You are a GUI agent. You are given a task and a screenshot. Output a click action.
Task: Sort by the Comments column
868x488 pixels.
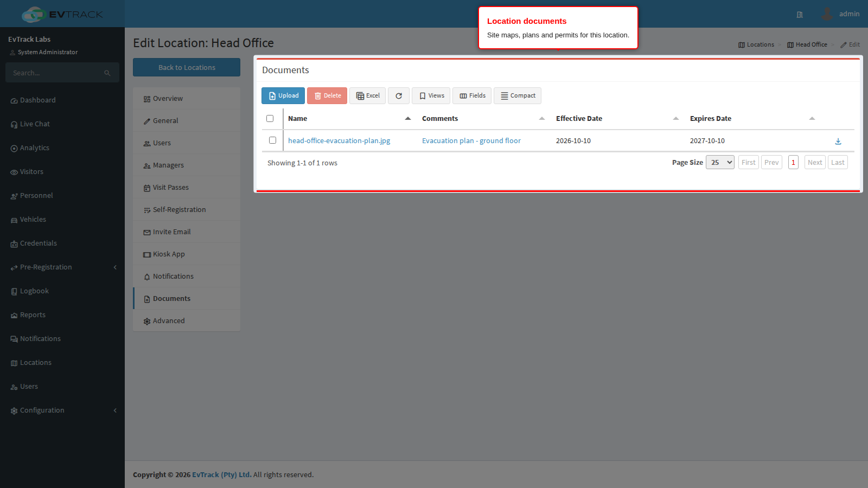[x=483, y=119]
